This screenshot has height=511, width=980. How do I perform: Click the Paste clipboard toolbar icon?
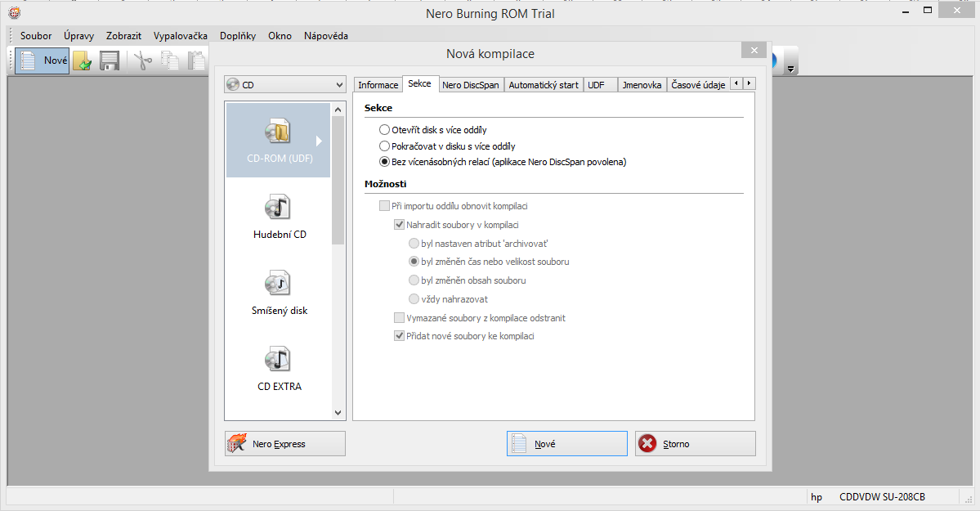196,61
